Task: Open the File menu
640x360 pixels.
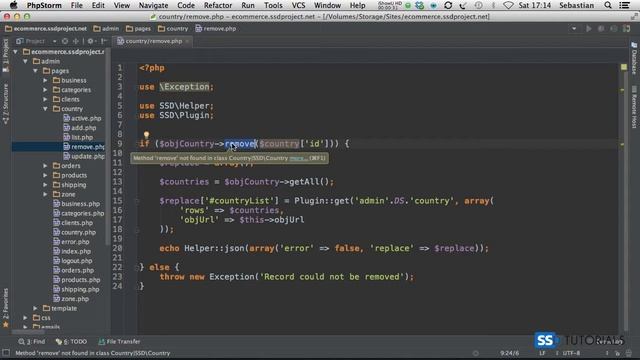Action: click(x=76, y=5)
